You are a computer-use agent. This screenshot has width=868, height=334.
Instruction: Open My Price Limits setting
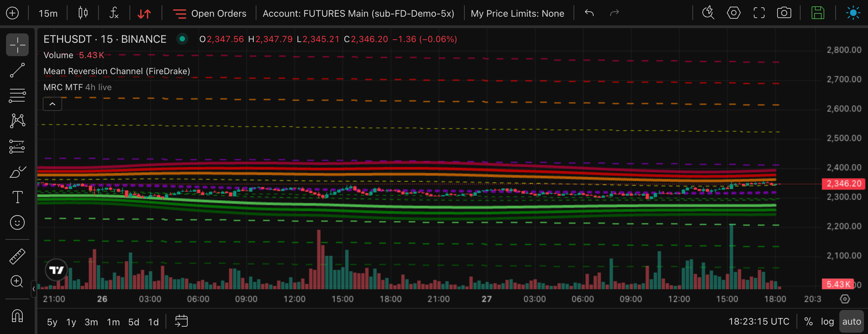click(517, 13)
